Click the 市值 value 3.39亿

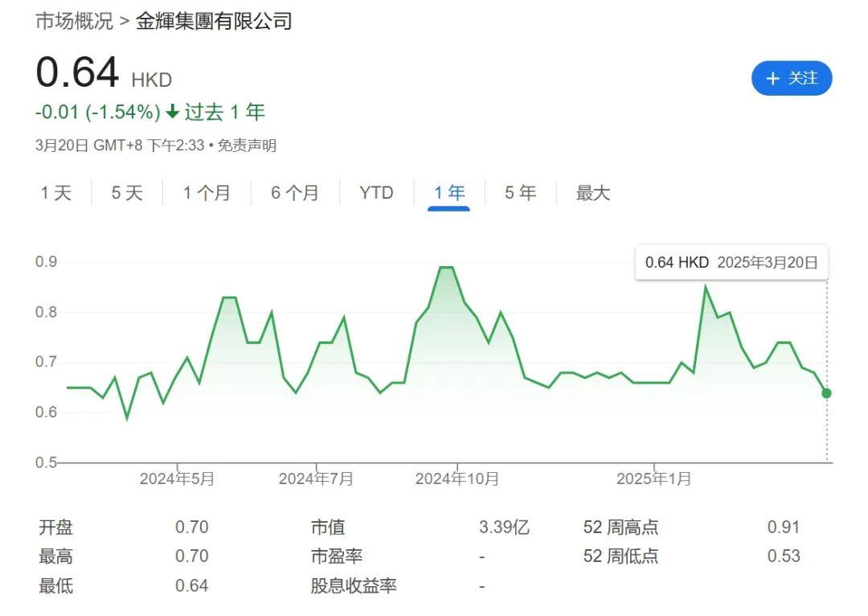click(x=504, y=528)
